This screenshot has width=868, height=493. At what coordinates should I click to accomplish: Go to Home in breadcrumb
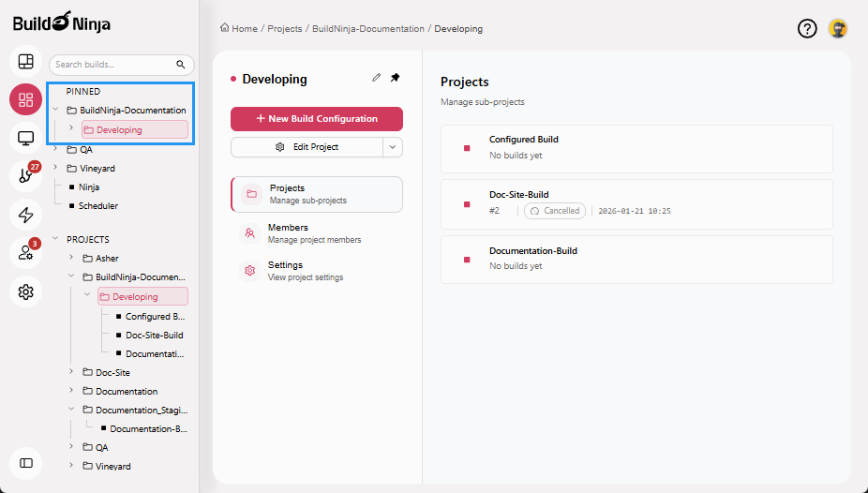pos(244,29)
